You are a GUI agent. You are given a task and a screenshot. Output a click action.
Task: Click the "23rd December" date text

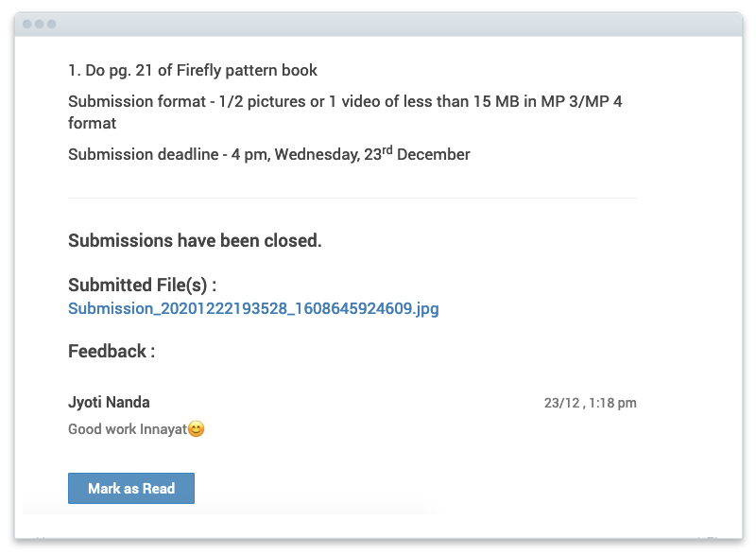tap(417, 154)
